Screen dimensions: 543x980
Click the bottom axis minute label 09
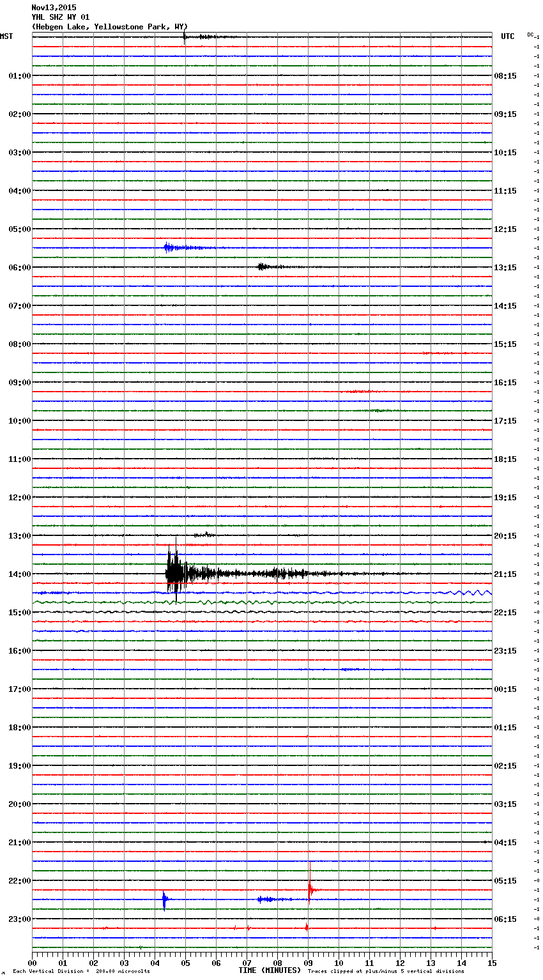point(308,963)
